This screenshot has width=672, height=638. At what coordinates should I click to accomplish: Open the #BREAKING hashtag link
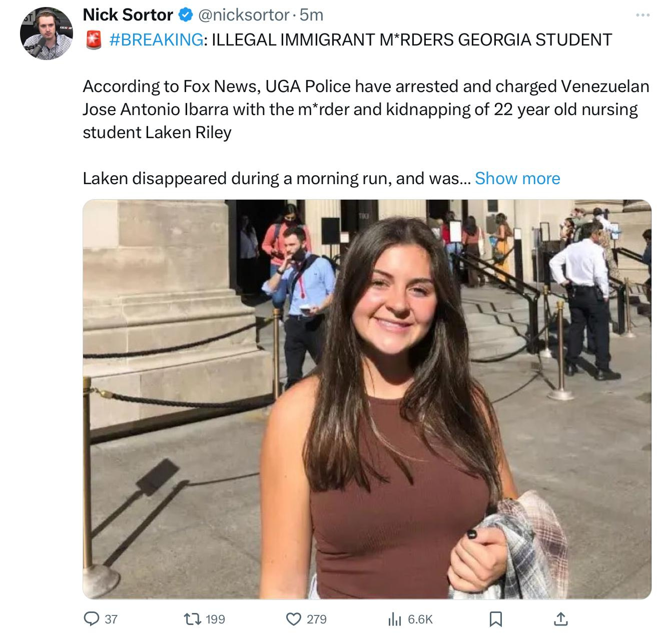click(x=156, y=39)
